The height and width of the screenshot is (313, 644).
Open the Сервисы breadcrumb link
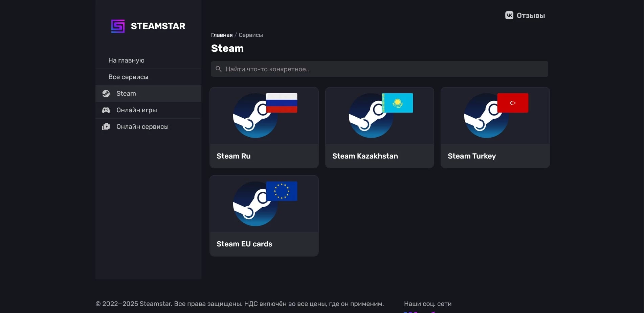[251, 35]
